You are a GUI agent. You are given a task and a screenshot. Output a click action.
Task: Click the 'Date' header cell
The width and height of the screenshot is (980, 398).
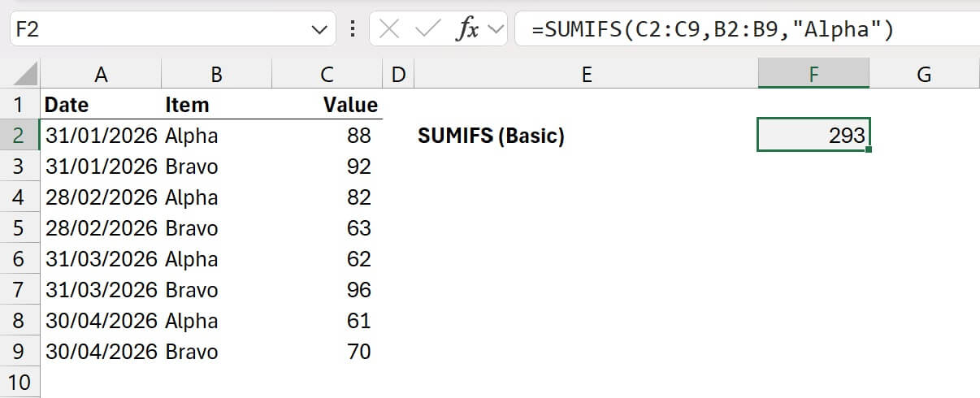pos(101,105)
